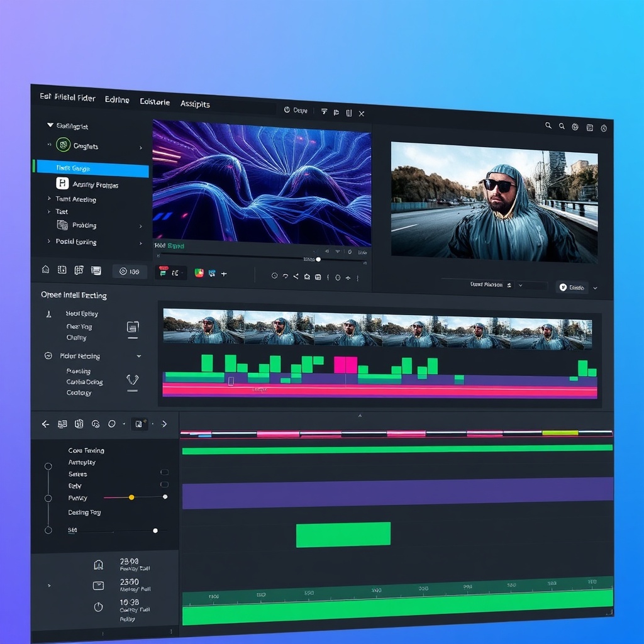Click the 100 zoom button
This screenshot has height=644, width=644.
(130, 272)
